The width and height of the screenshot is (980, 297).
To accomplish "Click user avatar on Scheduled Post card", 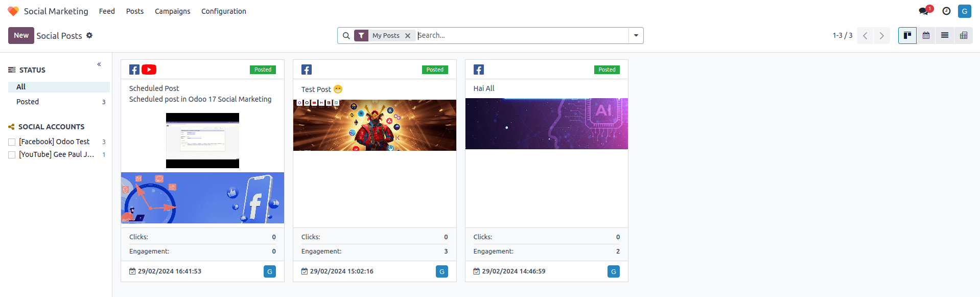I will tap(270, 271).
